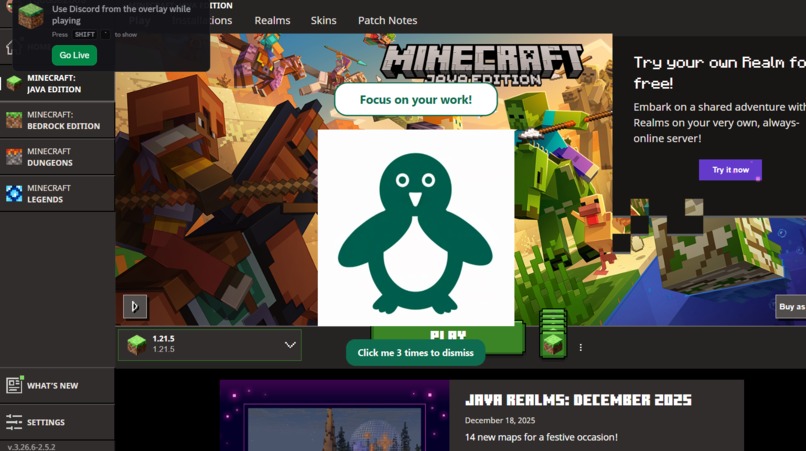
Task: Click the 'Focus on your work!' bubble
Action: coord(415,100)
